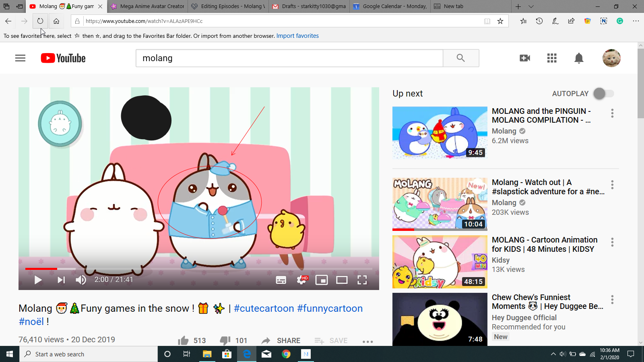Open the create video camera icon
644x362 pixels.
tap(525, 58)
